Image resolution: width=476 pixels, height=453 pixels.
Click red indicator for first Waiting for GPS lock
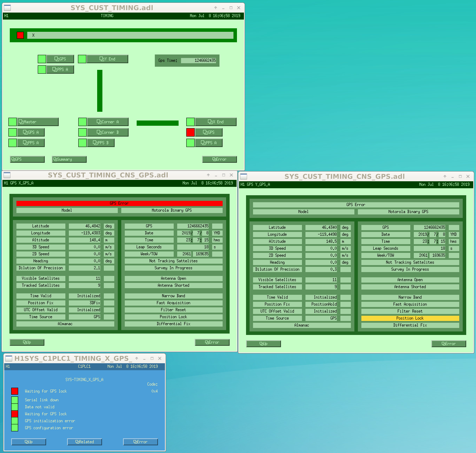pos(15,391)
